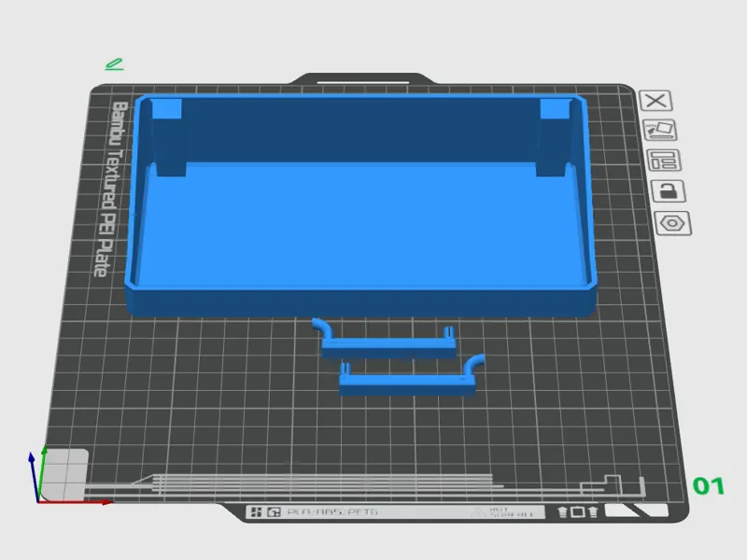747x560 pixels.
Task: Click the arrange objects on plate icon
Action: pyautogui.click(x=664, y=160)
